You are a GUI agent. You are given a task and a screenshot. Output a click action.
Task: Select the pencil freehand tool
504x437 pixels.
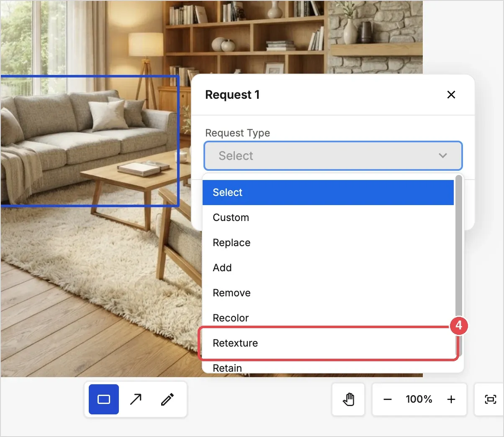coord(167,399)
